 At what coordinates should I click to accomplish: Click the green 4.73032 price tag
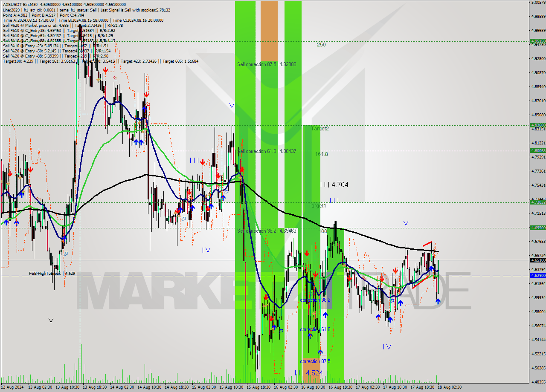click(537, 202)
